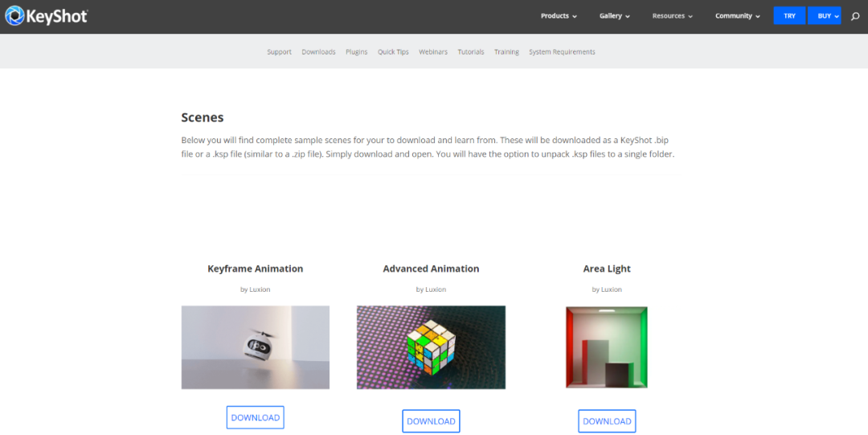Download the Advanced Animation scene

[432, 421]
